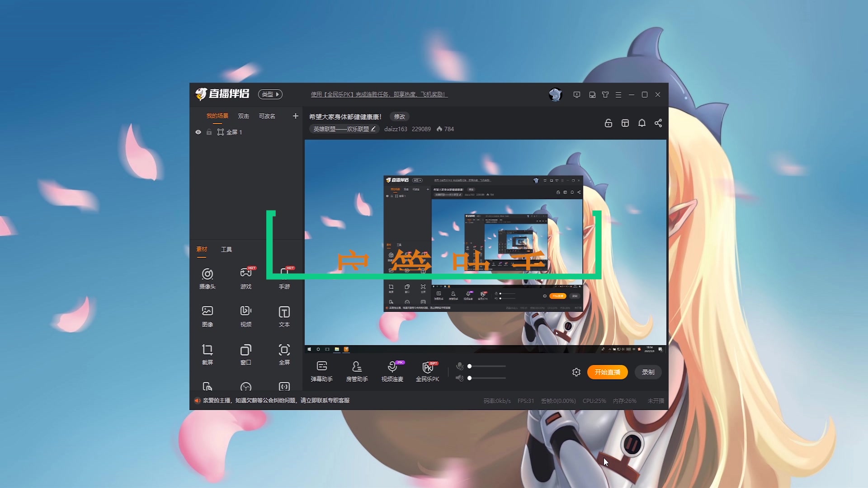Viewport: 868px width, 488px height.
Task: Click the share icon above the preview
Action: pyautogui.click(x=658, y=123)
